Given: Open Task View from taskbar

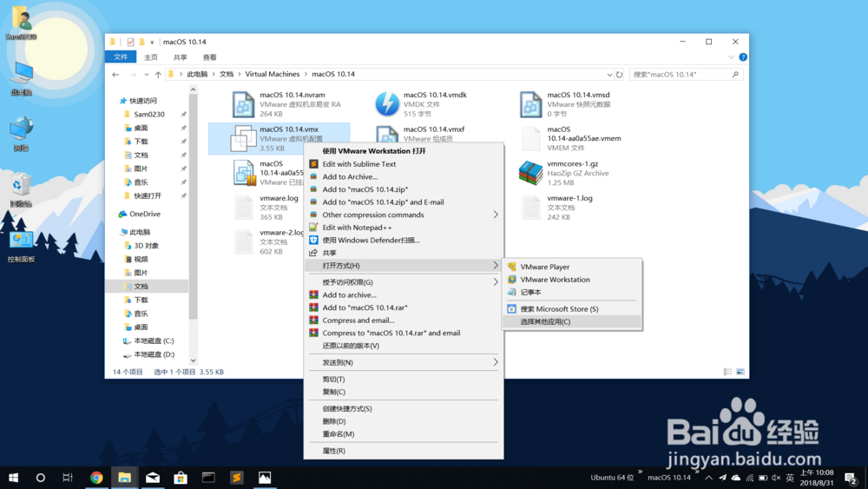Looking at the screenshot, I should [68, 478].
